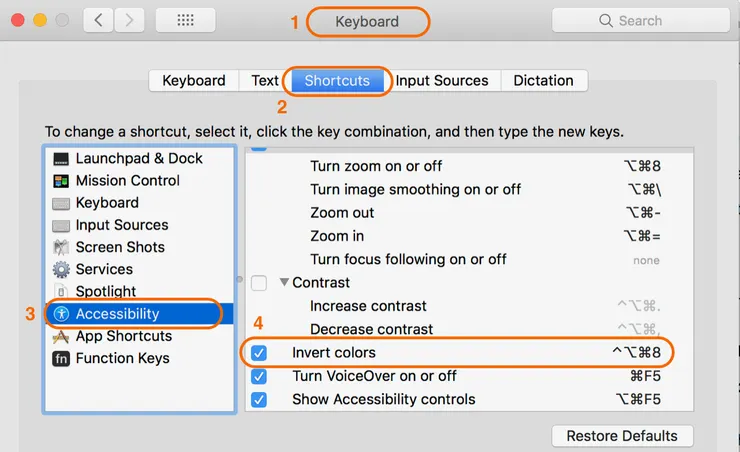Click the App Shortcuts icon
The image size is (740, 452).
(x=61, y=336)
